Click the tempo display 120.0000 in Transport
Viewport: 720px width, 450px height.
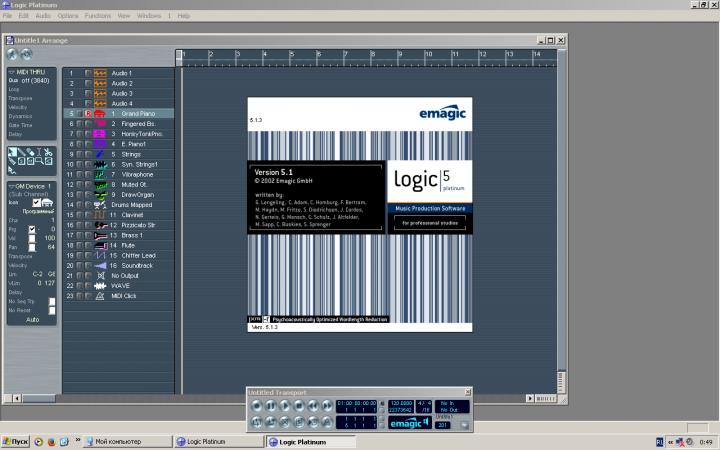(400, 403)
